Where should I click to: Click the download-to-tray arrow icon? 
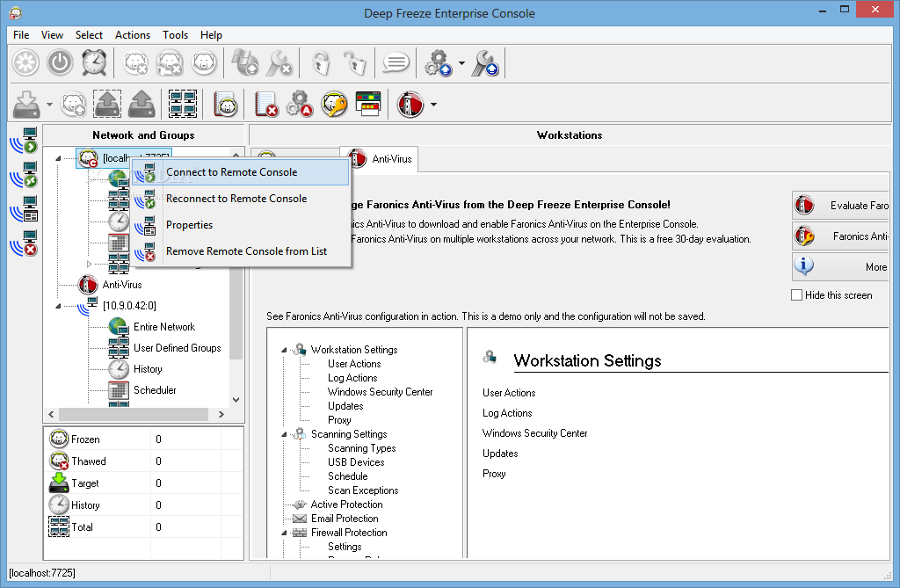26,105
